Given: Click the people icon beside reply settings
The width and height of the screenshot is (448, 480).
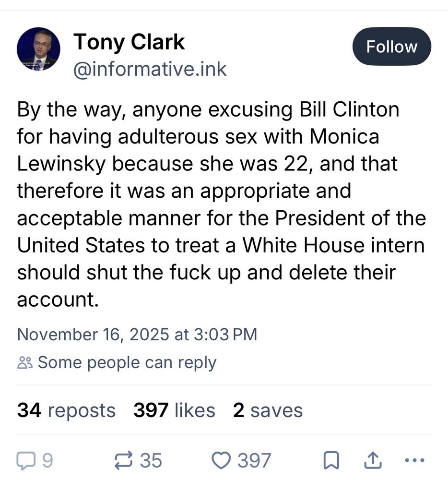Looking at the screenshot, I should pos(25,362).
